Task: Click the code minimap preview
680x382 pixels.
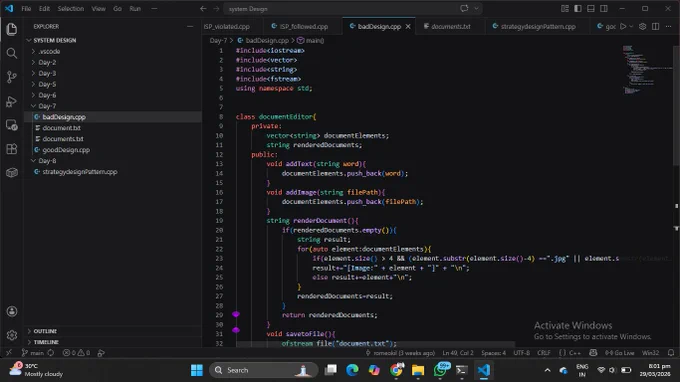Action: (646, 69)
